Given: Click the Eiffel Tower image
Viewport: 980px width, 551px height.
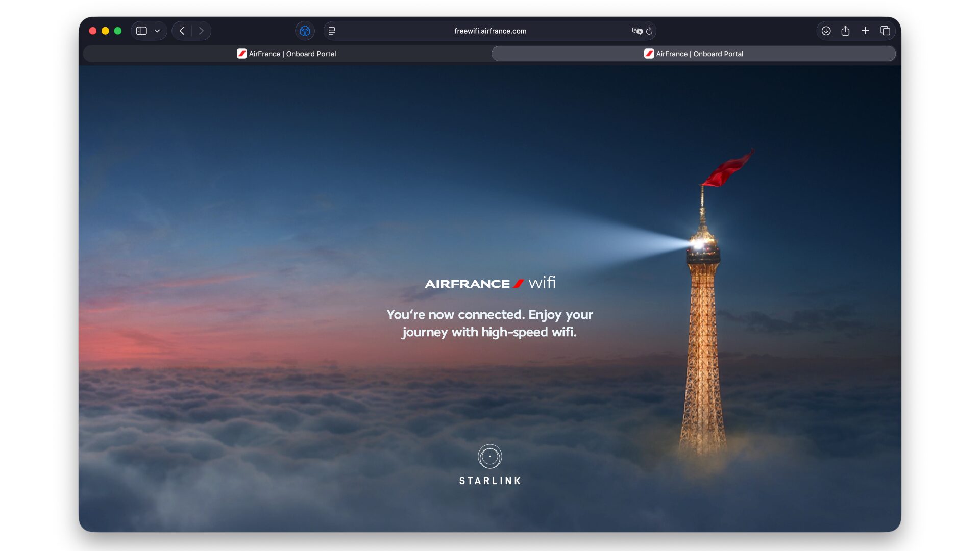Looking at the screenshot, I should coord(703,332).
